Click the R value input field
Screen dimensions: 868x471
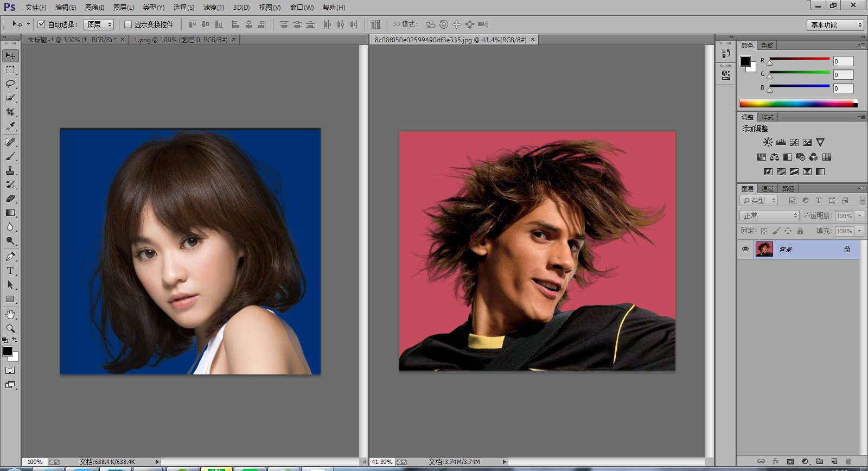pos(843,61)
